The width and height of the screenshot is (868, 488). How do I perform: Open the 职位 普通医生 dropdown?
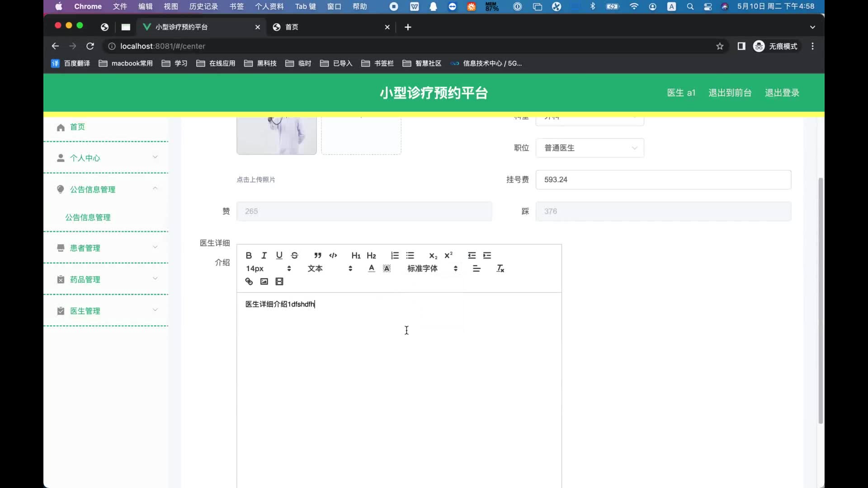pyautogui.click(x=590, y=148)
